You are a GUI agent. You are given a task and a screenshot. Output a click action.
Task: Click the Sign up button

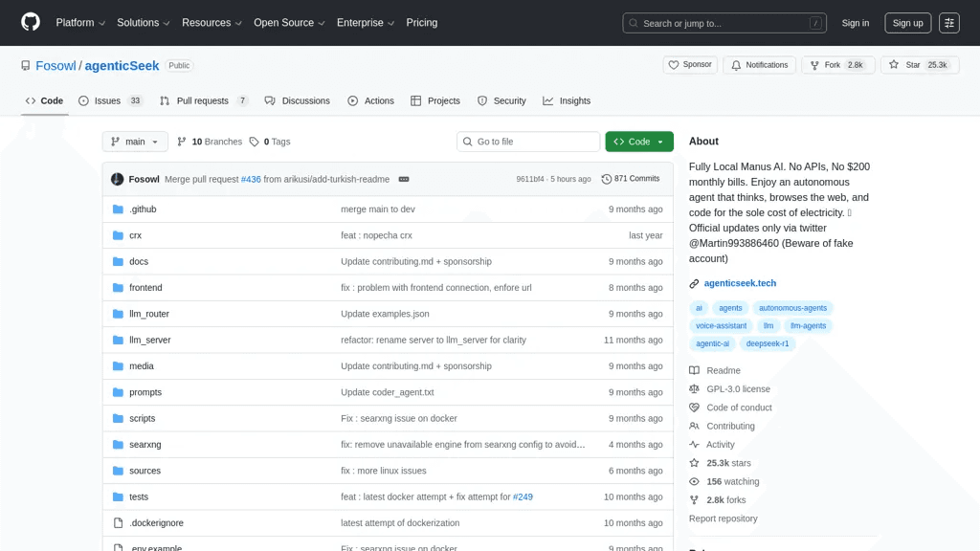907,23
